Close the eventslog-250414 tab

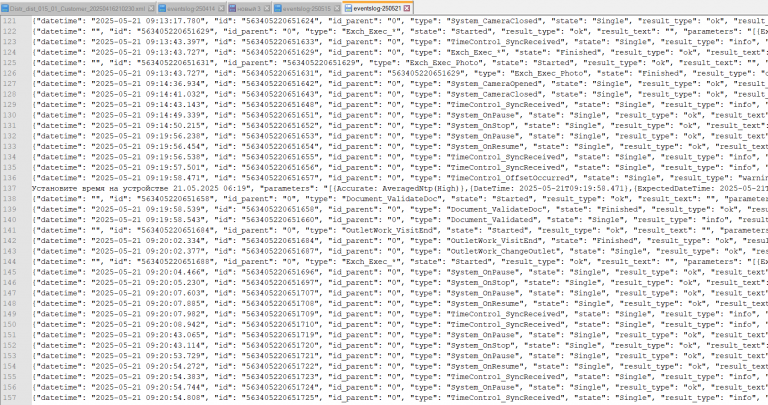click(221, 9)
